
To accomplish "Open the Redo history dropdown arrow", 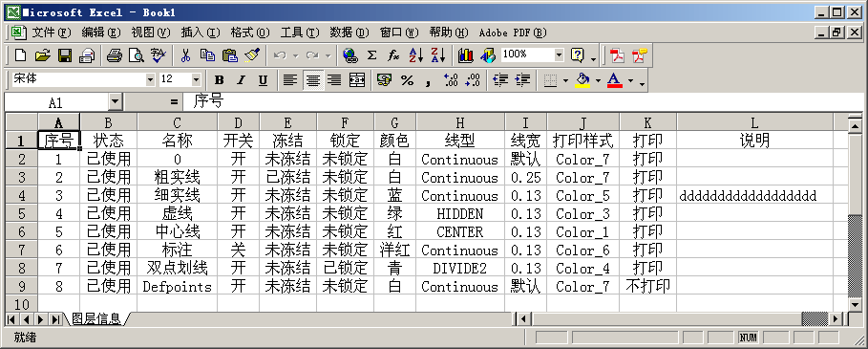I will coord(328,55).
